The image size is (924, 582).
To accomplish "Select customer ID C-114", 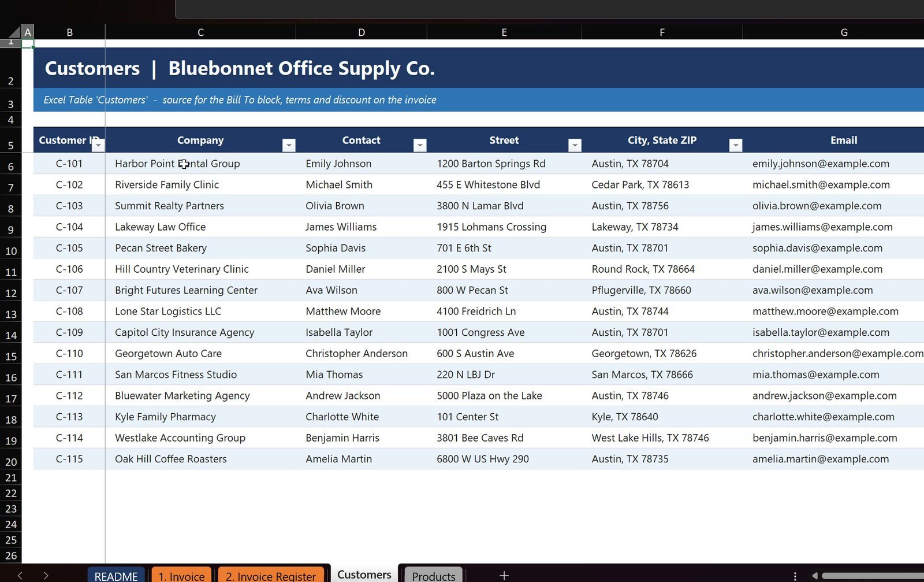I will coord(69,438).
